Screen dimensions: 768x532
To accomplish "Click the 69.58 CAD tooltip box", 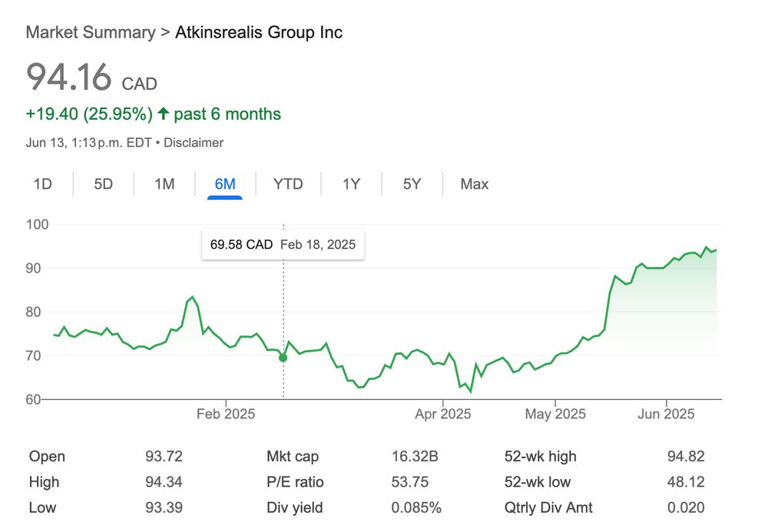I will pos(283,245).
